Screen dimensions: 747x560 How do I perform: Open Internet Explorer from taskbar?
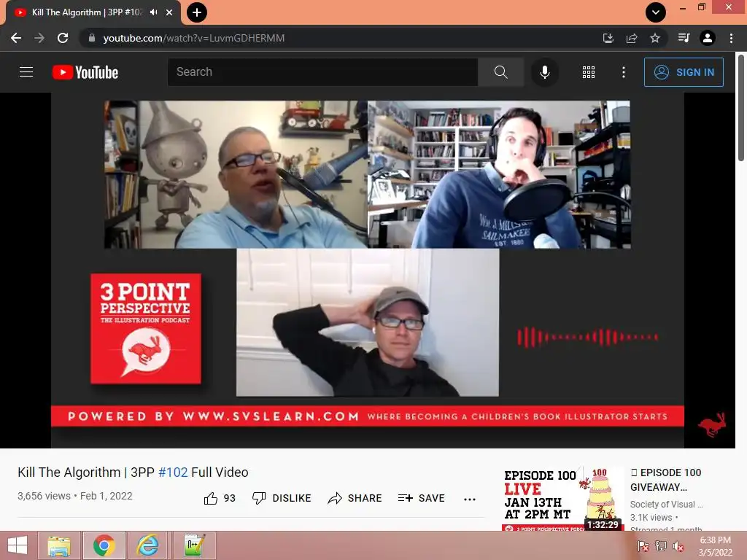click(x=148, y=545)
